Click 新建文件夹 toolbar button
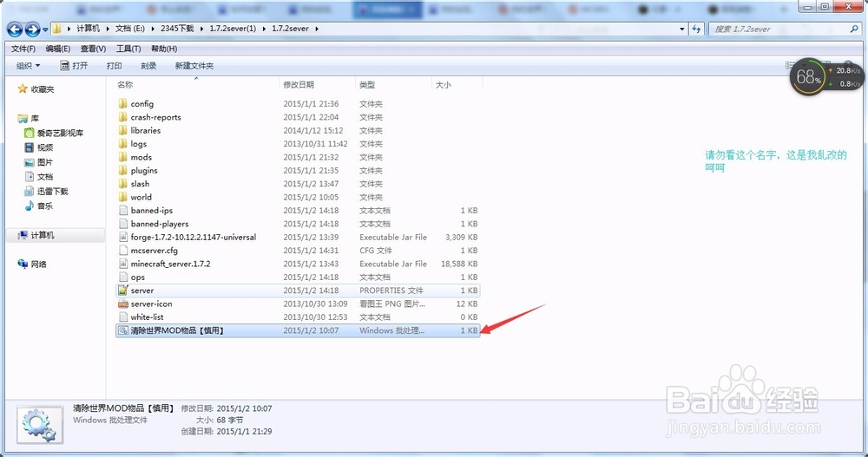Image resolution: width=868 pixels, height=457 pixels. [194, 65]
